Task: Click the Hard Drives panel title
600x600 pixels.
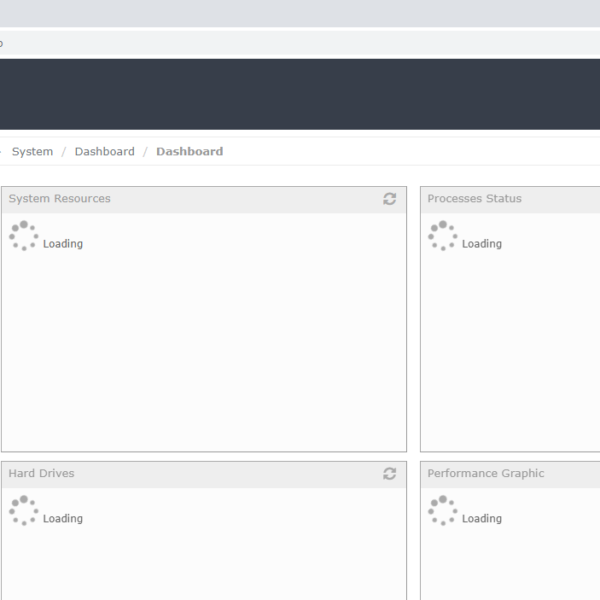Action: pos(41,474)
